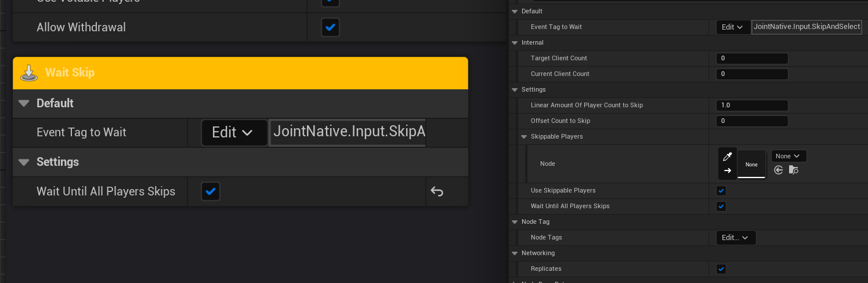Open Event Tag Edit dropdown in details panel

[x=733, y=27]
